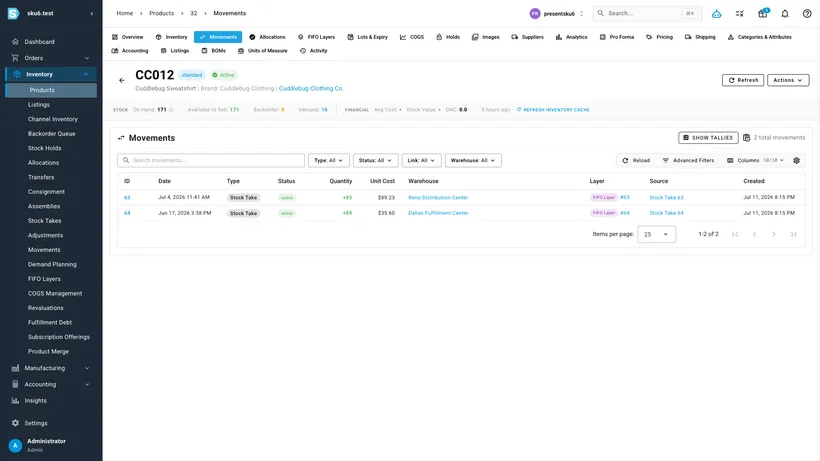Click the total movements calendar icon

746,137
